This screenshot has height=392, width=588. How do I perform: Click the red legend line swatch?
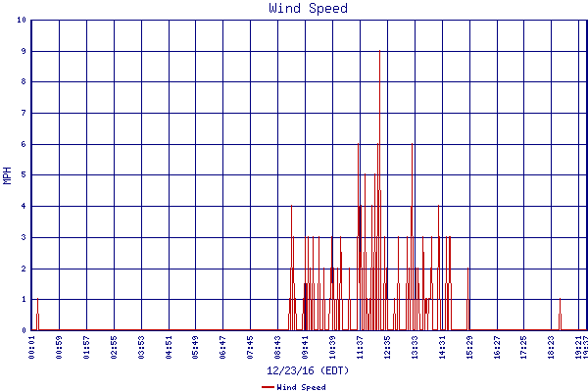click(x=268, y=387)
